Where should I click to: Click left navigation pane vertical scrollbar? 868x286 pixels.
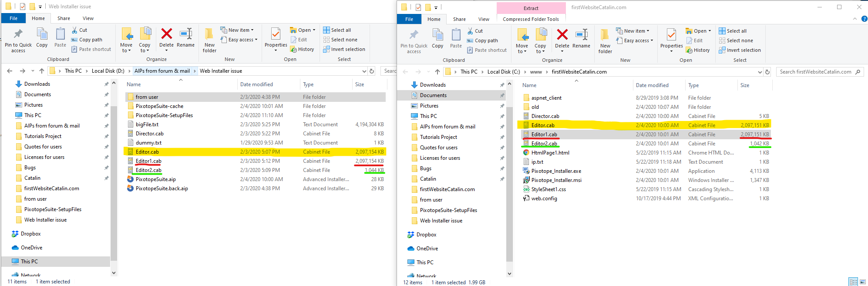pyautogui.click(x=114, y=174)
